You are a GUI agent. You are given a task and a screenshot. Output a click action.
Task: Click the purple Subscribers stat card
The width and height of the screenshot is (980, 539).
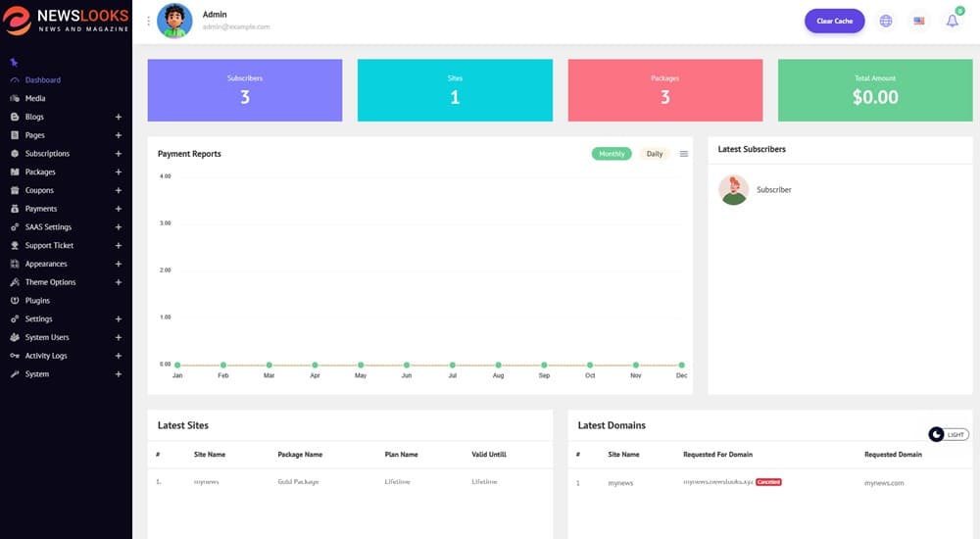click(244, 90)
